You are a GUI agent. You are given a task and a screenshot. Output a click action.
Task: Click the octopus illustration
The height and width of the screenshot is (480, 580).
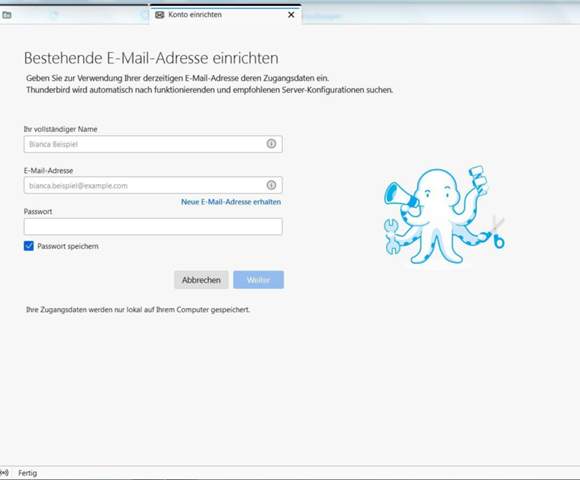[x=444, y=215]
